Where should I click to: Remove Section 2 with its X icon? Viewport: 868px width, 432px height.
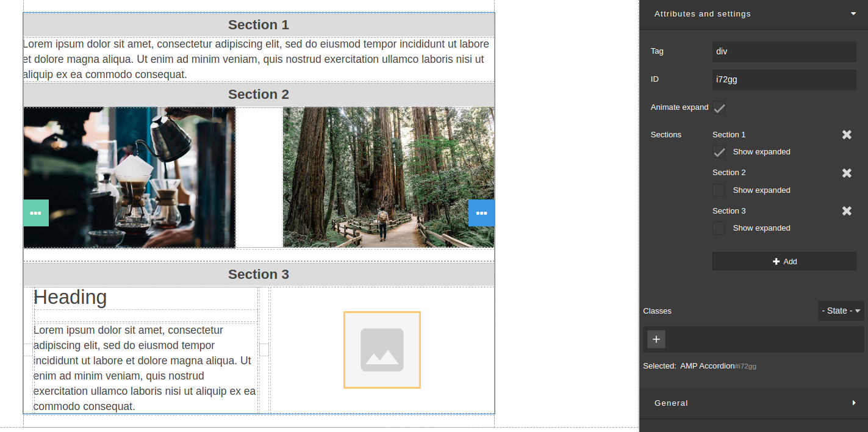click(847, 173)
